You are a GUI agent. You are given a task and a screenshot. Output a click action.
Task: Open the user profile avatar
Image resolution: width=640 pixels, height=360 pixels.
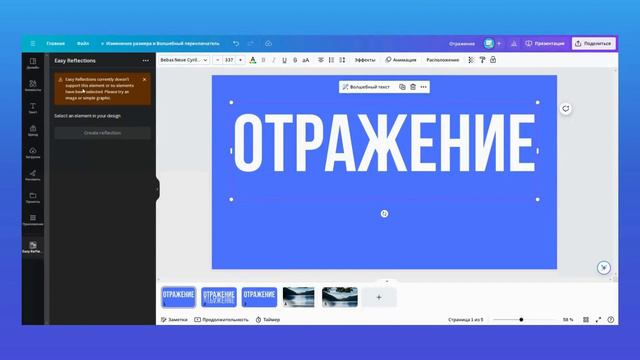[489, 43]
